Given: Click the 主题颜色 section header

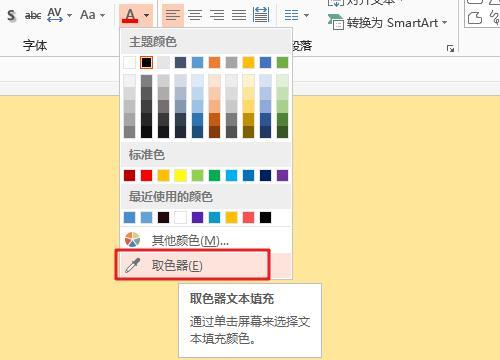Looking at the screenshot, I should click(153, 42).
